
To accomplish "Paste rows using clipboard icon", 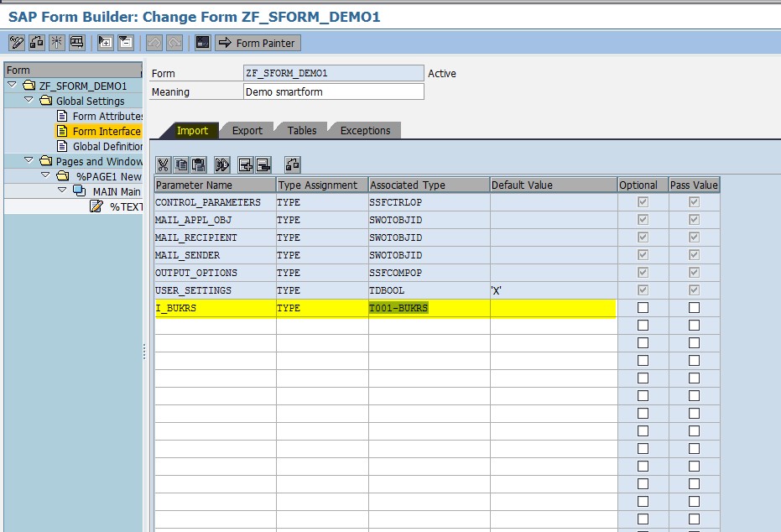I will click(198, 164).
